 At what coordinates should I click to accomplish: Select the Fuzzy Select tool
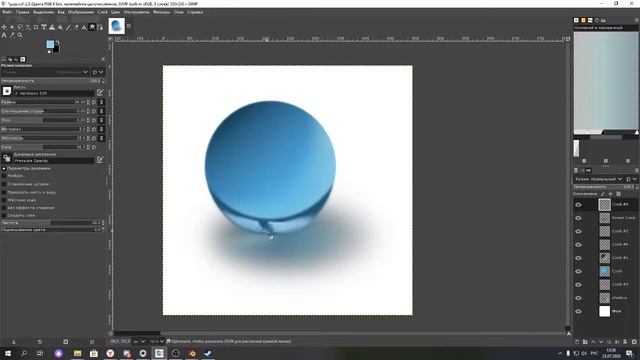pos(28,27)
